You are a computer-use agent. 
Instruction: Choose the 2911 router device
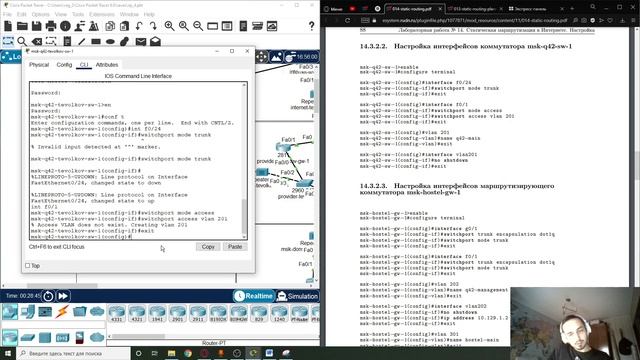[x=198, y=313]
